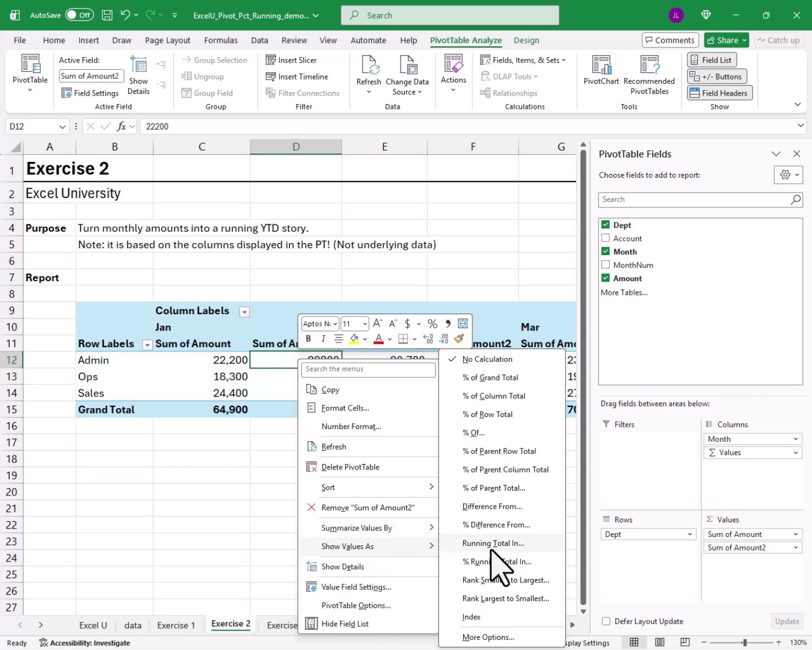
Task: Check the MonthNum field checkbox
Action: tap(606, 264)
